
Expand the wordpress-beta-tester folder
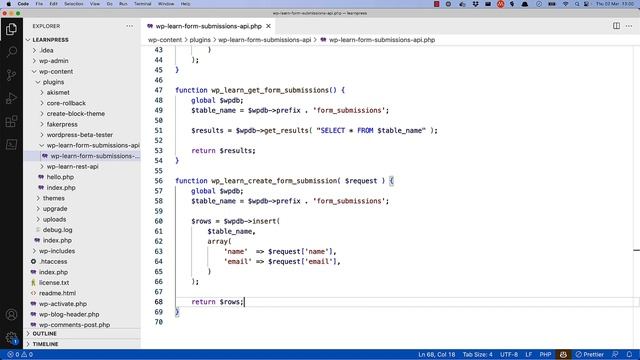pyautogui.click(x=80, y=135)
